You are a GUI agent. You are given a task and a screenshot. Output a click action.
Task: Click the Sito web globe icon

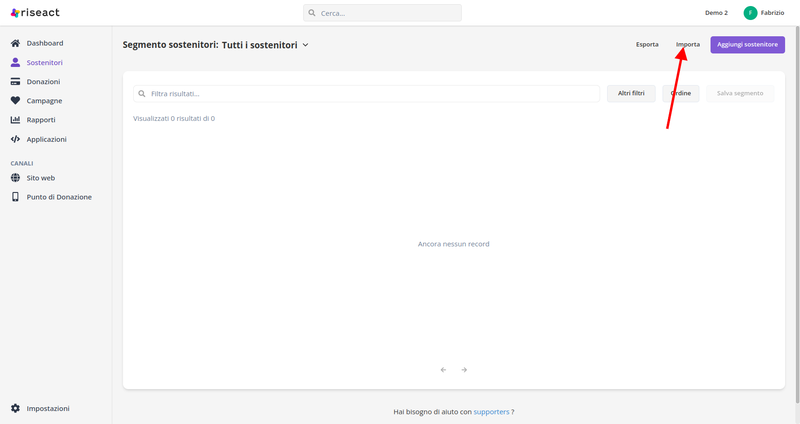[x=15, y=178]
